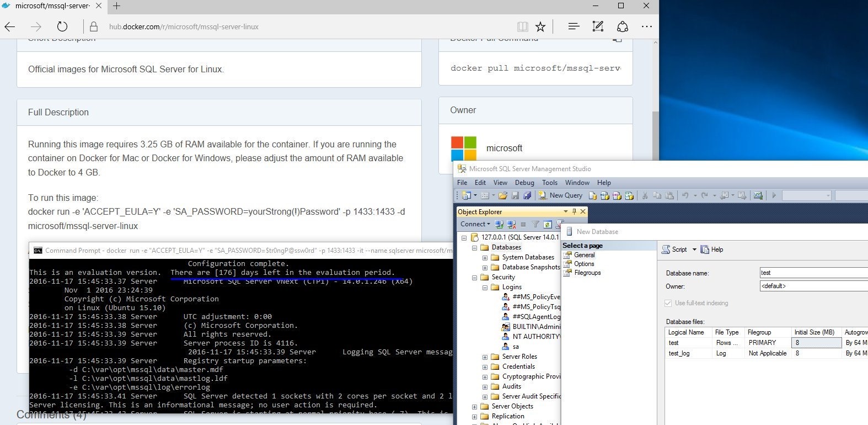Expand the Credentials node
868x425 pixels.
485,367
